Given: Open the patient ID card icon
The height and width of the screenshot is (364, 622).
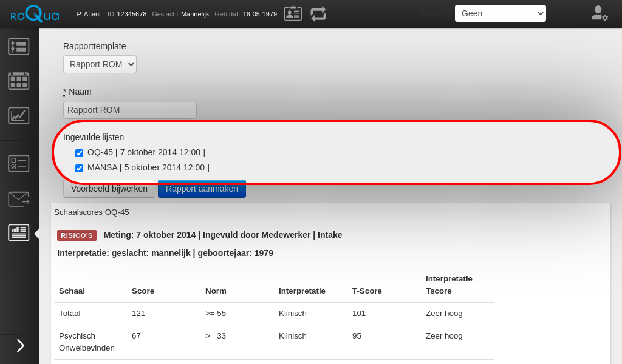Looking at the screenshot, I should pyautogui.click(x=293, y=14).
